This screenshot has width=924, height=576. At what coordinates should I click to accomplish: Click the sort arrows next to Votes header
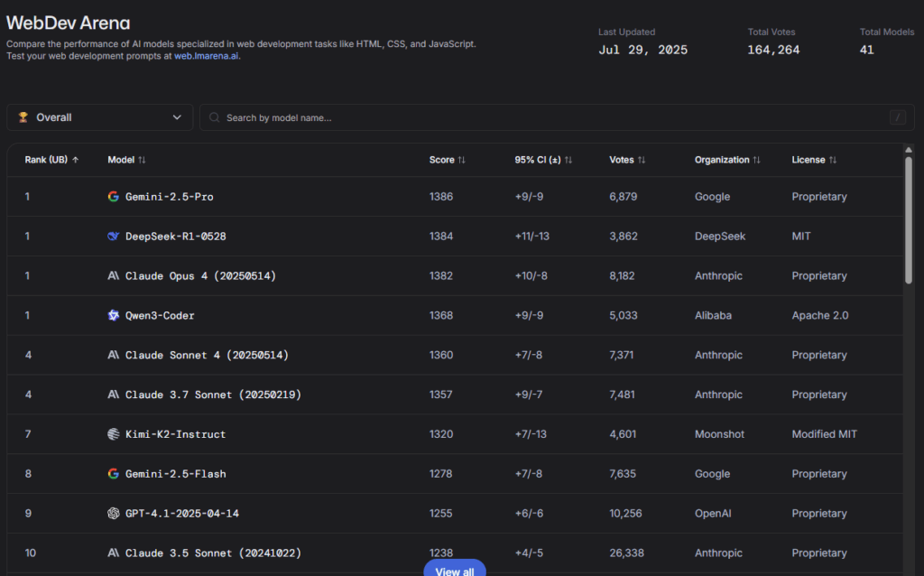coord(642,160)
